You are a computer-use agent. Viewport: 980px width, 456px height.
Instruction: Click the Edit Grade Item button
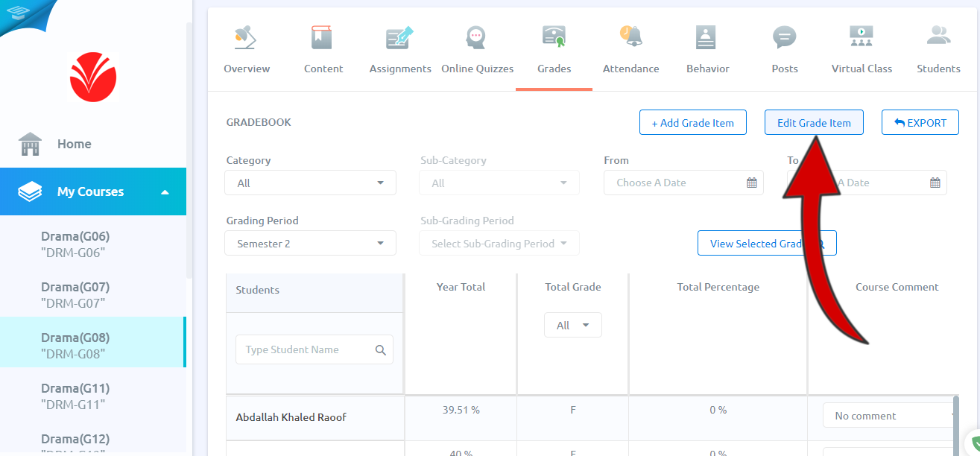point(814,122)
